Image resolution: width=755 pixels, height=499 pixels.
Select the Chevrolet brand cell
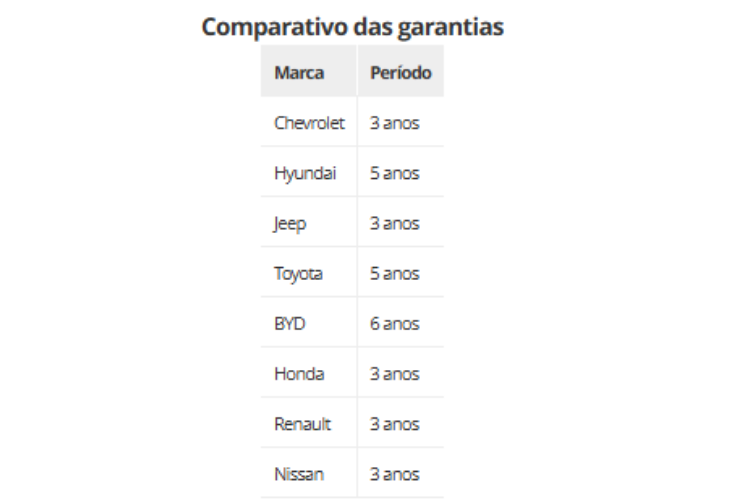(309, 123)
